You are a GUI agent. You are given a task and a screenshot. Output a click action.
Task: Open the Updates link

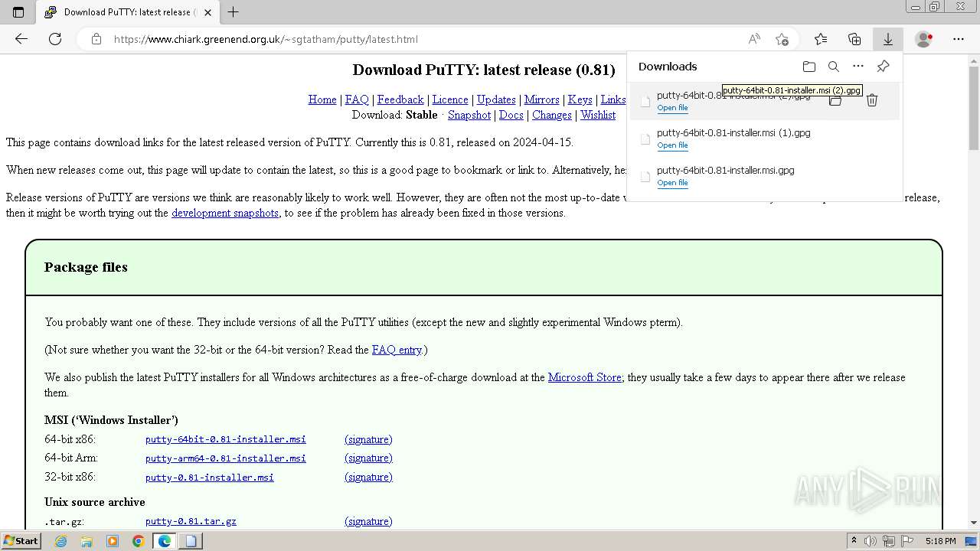coord(496,99)
